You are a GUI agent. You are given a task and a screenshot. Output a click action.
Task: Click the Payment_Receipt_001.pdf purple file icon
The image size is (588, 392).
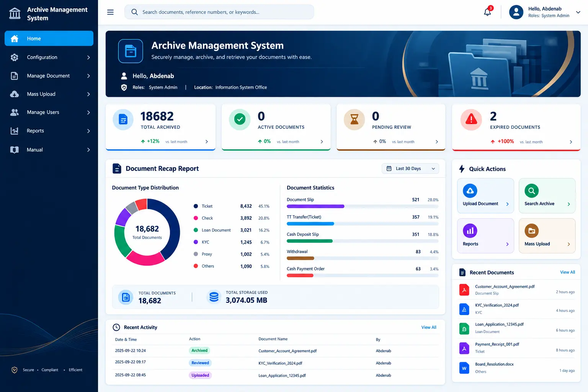pos(464,348)
